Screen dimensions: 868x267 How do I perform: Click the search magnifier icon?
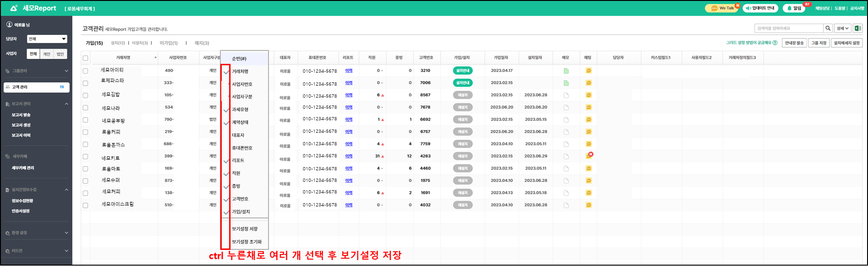click(828, 28)
